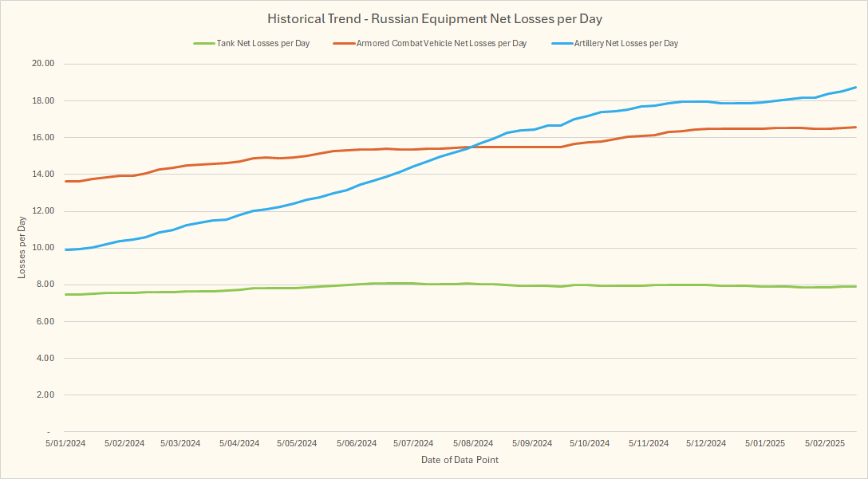Click the blue legend line marker
868x479 pixels.
click(561, 43)
